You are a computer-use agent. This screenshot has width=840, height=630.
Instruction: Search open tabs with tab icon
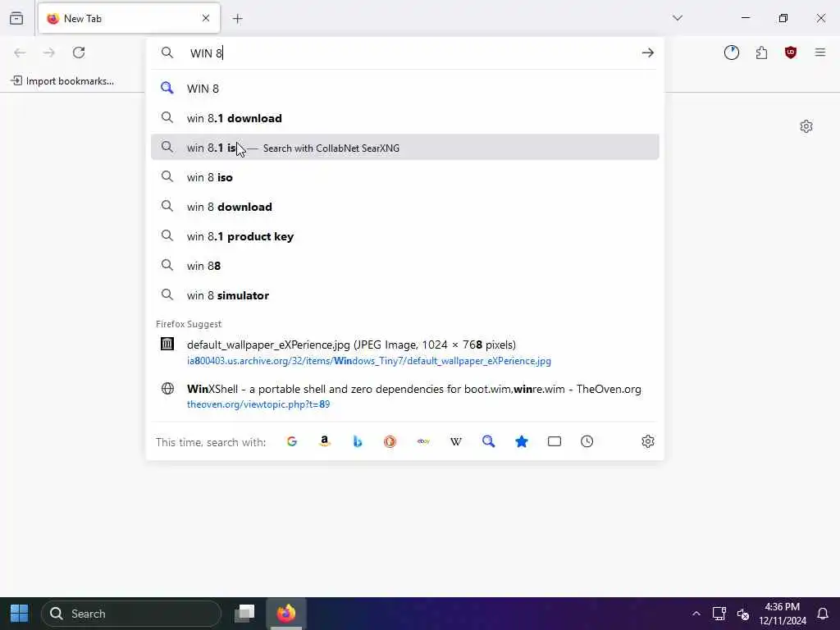555,441
